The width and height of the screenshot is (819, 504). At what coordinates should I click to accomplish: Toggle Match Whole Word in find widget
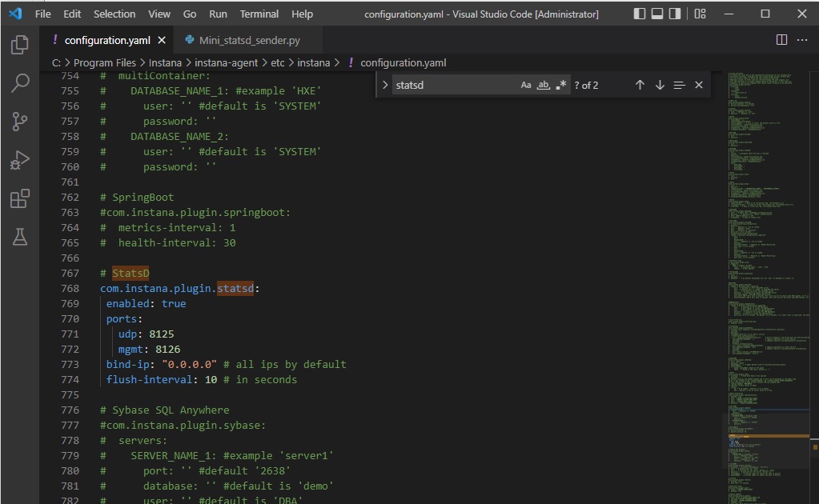click(x=544, y=85)
